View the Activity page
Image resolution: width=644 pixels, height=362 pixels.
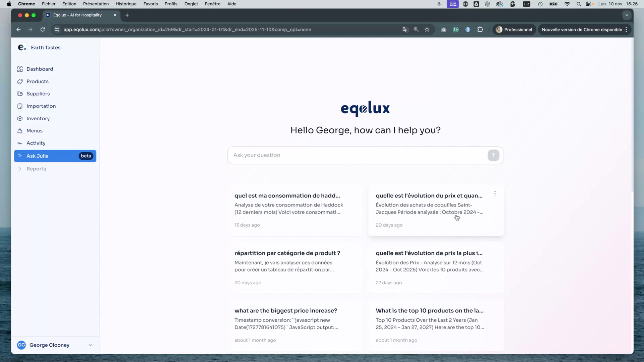click(x=36, y=143)
